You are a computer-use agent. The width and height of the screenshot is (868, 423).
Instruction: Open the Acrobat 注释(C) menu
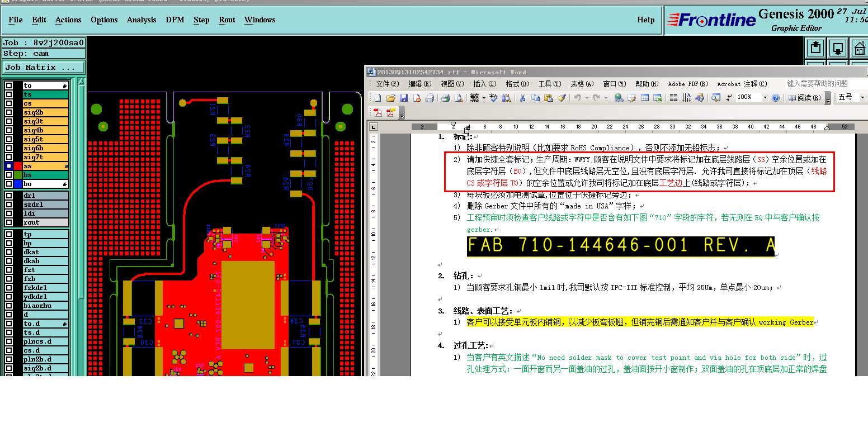click(742, 84)
